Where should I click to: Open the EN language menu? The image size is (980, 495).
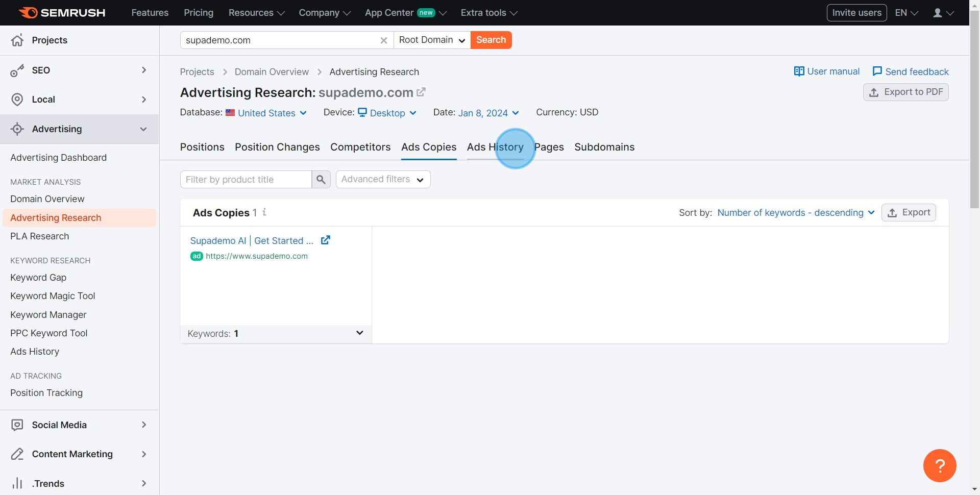pyautogui.click(x=906, y=13)
